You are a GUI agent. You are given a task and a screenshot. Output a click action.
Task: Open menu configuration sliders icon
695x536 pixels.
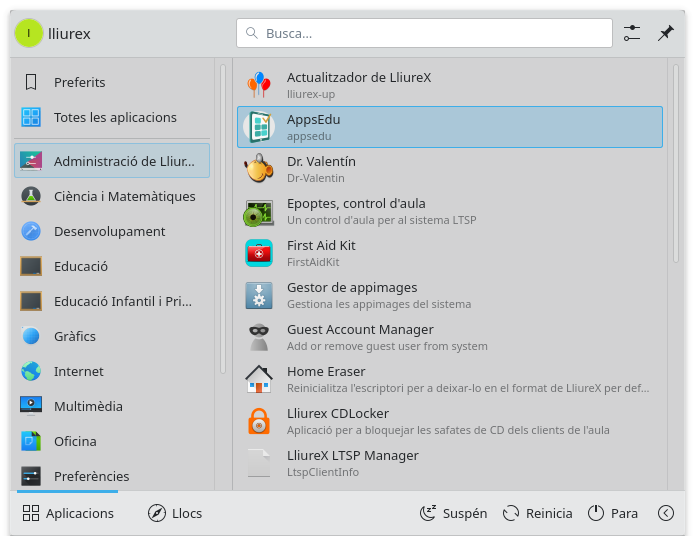(x=632, y=33)
